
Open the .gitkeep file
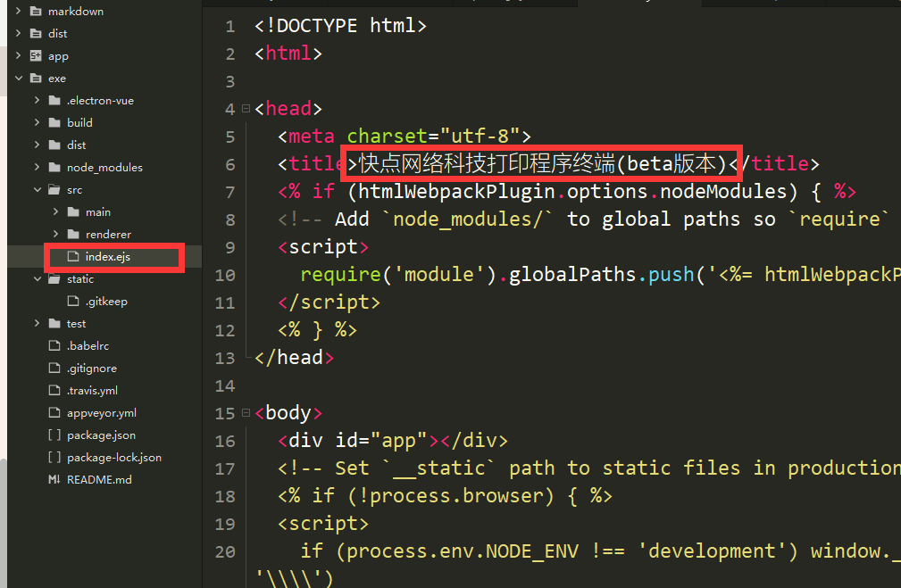click(106, 302)
